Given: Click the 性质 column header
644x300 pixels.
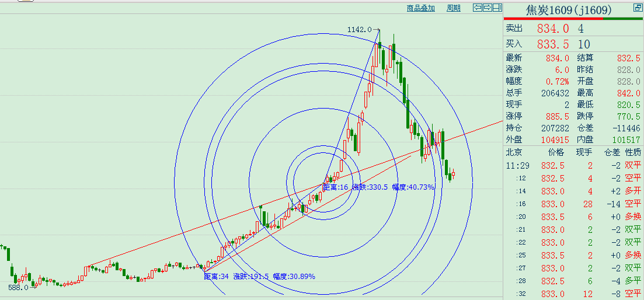Looking at the screenshot, I should tap(633, 152).
